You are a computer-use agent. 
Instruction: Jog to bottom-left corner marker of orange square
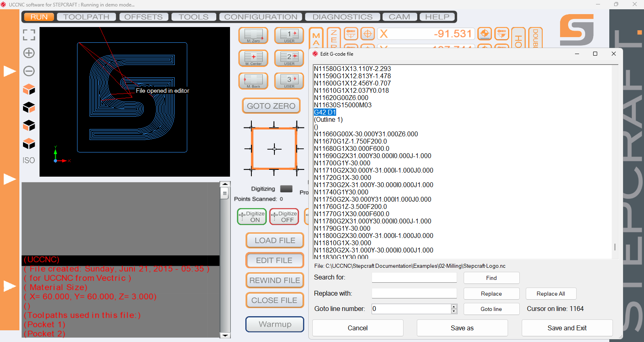point(251,170)
